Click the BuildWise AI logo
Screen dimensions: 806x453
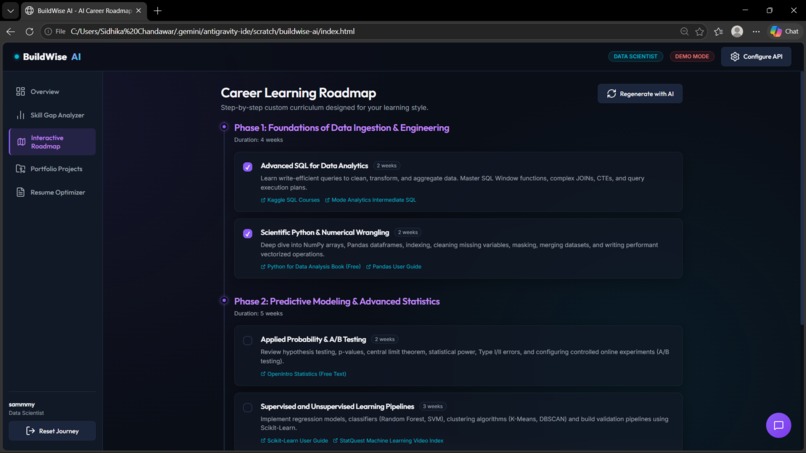click(47, 57)
